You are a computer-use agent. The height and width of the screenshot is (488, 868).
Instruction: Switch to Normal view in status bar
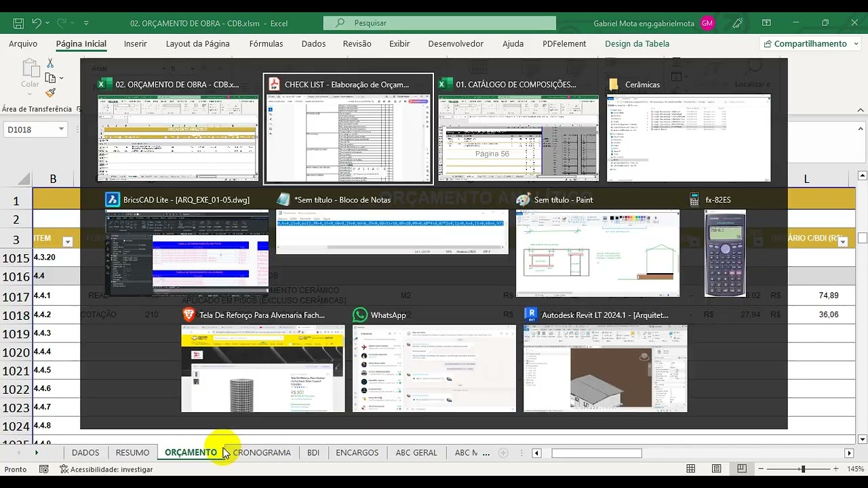point(691,469)
